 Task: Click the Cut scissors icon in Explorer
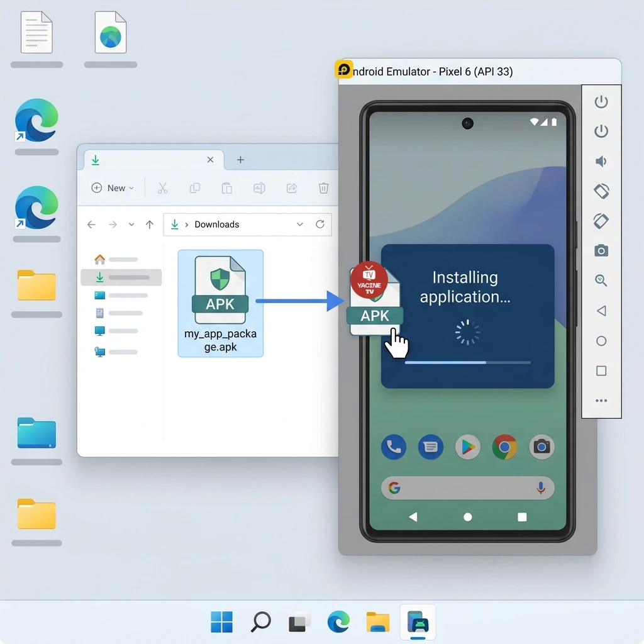[163, 188]
